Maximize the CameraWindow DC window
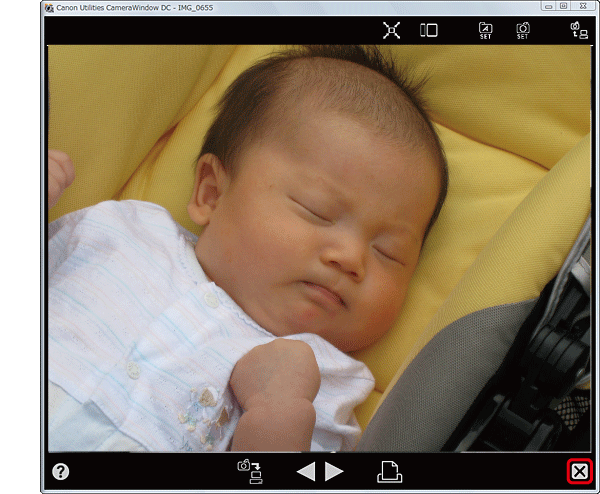This screenshot has height=494, width=600. click(564, 6)
